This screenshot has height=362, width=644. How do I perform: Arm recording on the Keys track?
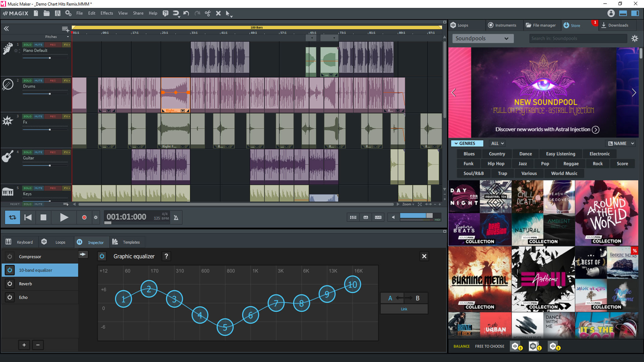53,188
